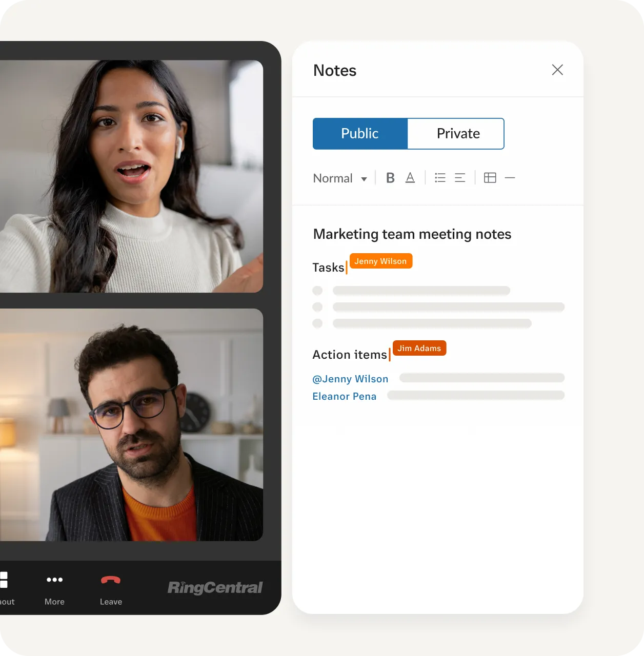
Task: Switch notes to Public visibility
Action: click(359, 133)
